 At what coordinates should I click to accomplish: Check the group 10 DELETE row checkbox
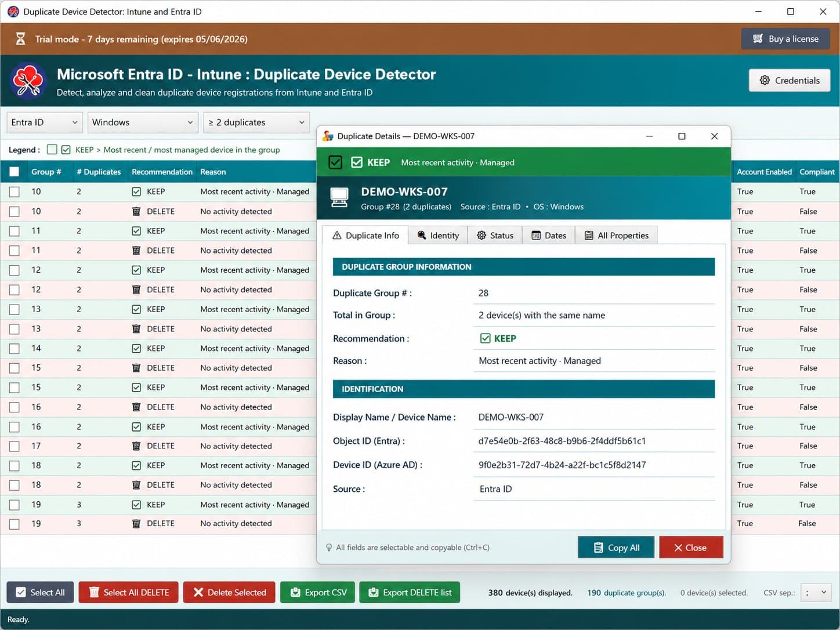(15, 212)
